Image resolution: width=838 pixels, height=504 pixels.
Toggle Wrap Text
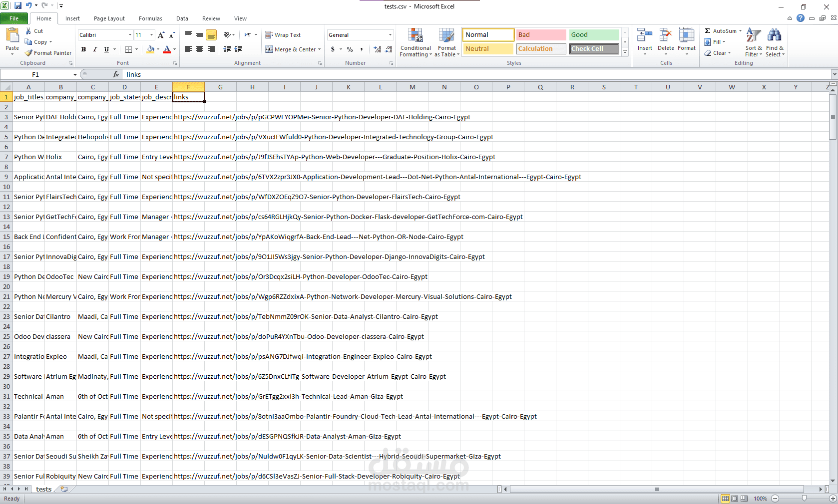click(x=283, y=35)
